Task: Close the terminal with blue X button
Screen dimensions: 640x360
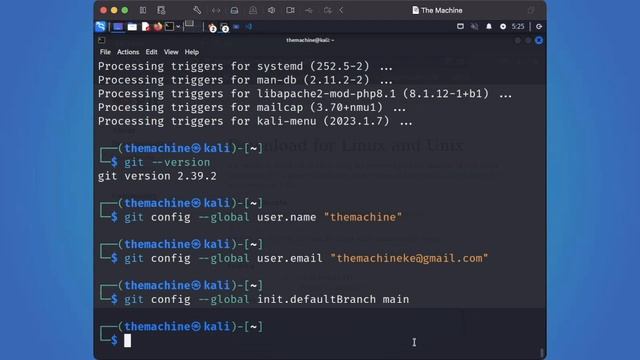Action: (539, 40)
